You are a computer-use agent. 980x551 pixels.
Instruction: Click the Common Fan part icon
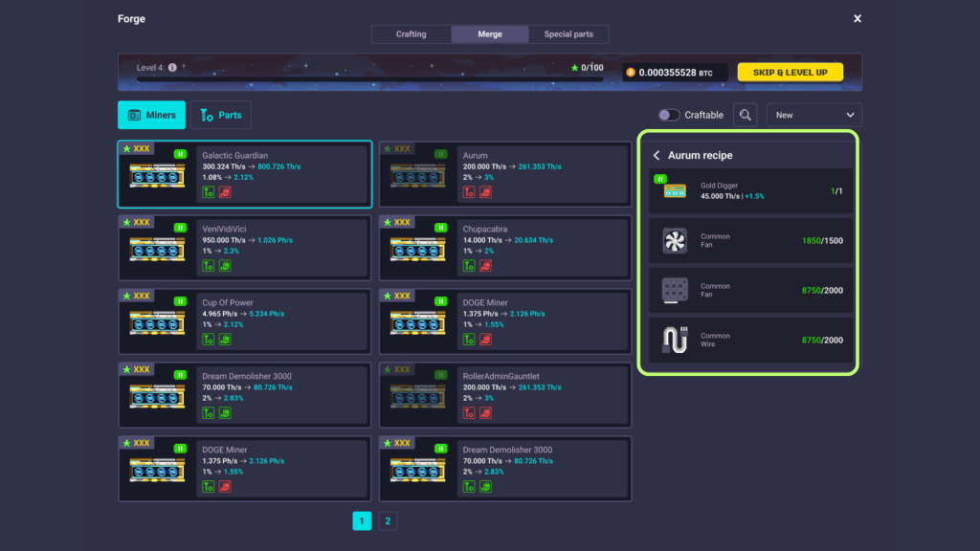[675, 240]
